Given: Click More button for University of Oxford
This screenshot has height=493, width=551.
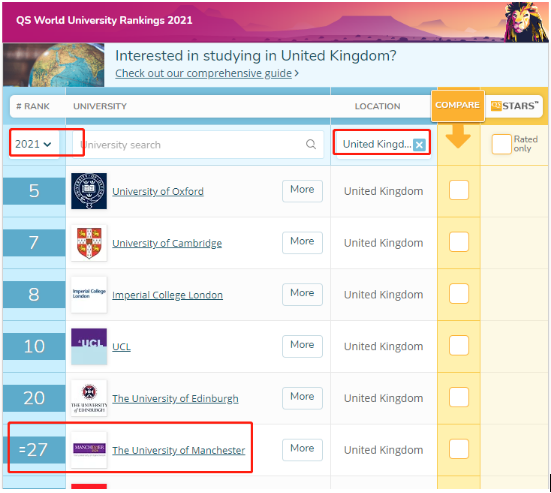Looking at the screenshot, I should click(x=302, y=191).
